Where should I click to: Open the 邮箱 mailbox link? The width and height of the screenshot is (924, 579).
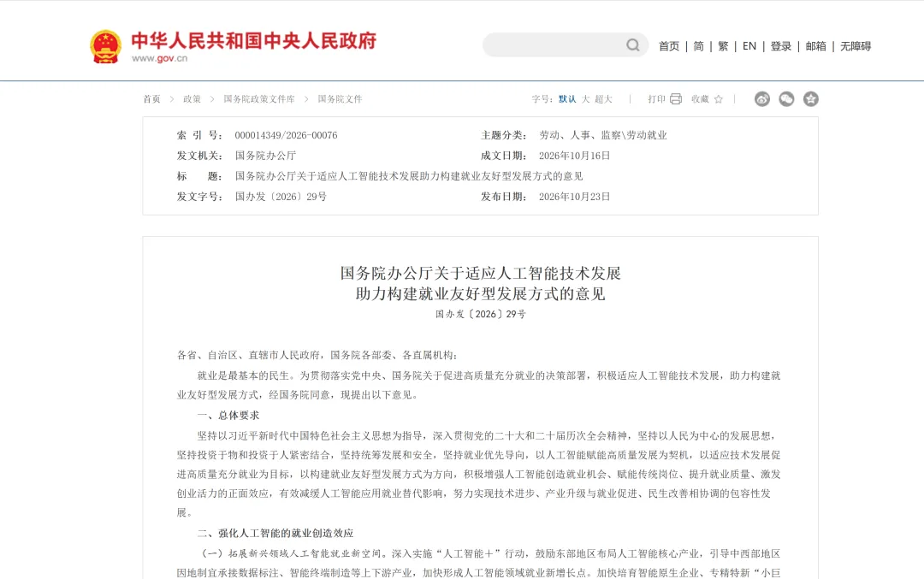815,46
